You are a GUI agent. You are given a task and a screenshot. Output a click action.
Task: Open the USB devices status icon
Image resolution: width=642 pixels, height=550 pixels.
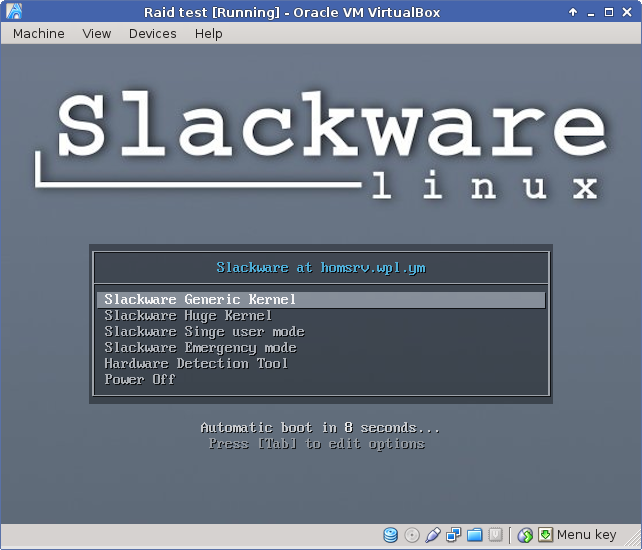tap(433, 535)
